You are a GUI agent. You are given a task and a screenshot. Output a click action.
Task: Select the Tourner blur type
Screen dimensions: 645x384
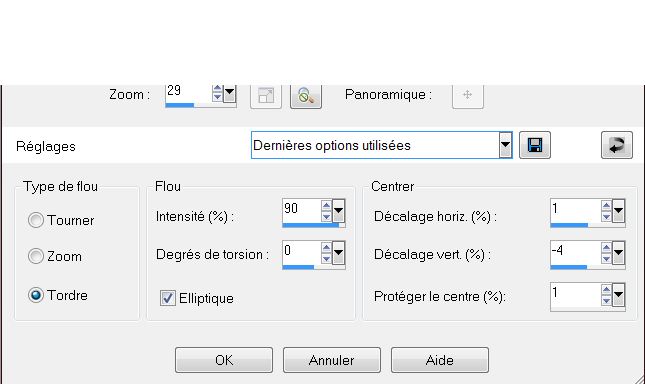click(36, 220)
